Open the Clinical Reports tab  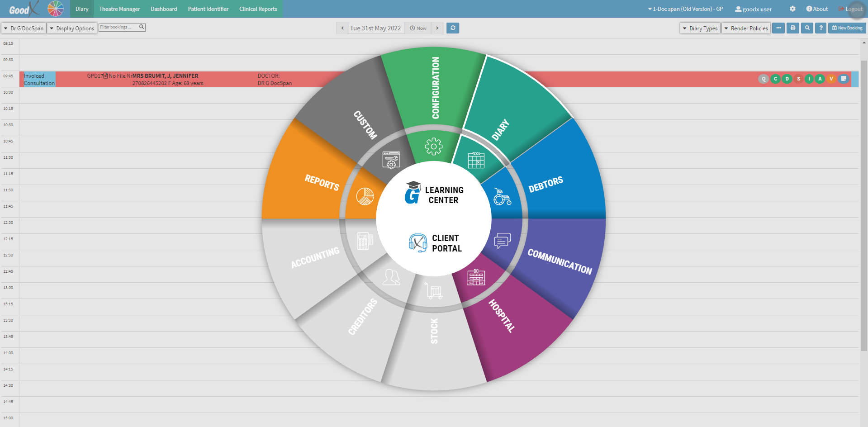(258, 9)
